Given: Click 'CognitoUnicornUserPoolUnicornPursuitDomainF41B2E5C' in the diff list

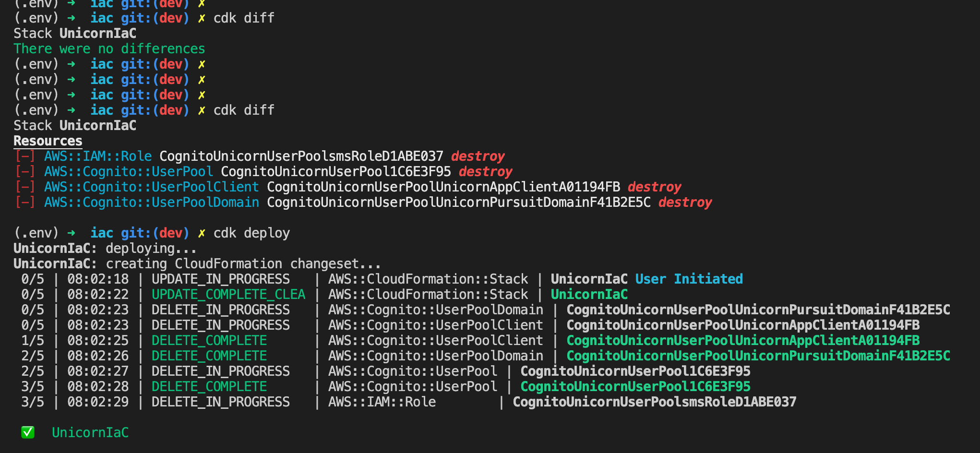Looking at the screenshot, I should pyautogui.click(x=459, y=203).
